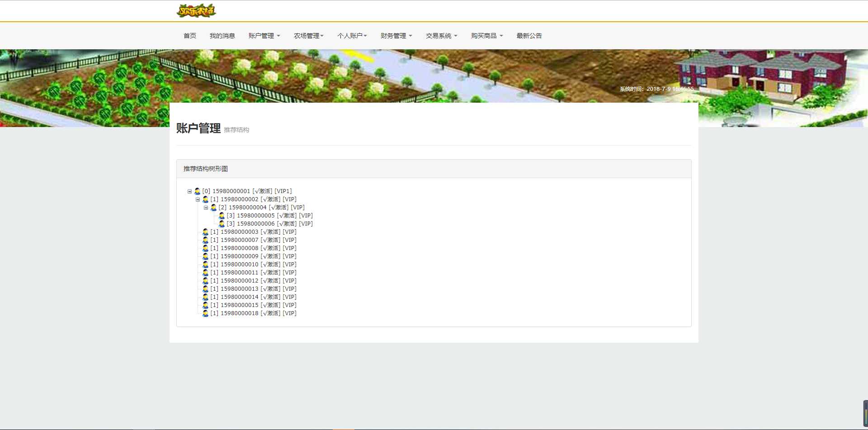
Task: Select tree row text [1] 15980000002
Action: click(x=253, y=199)
